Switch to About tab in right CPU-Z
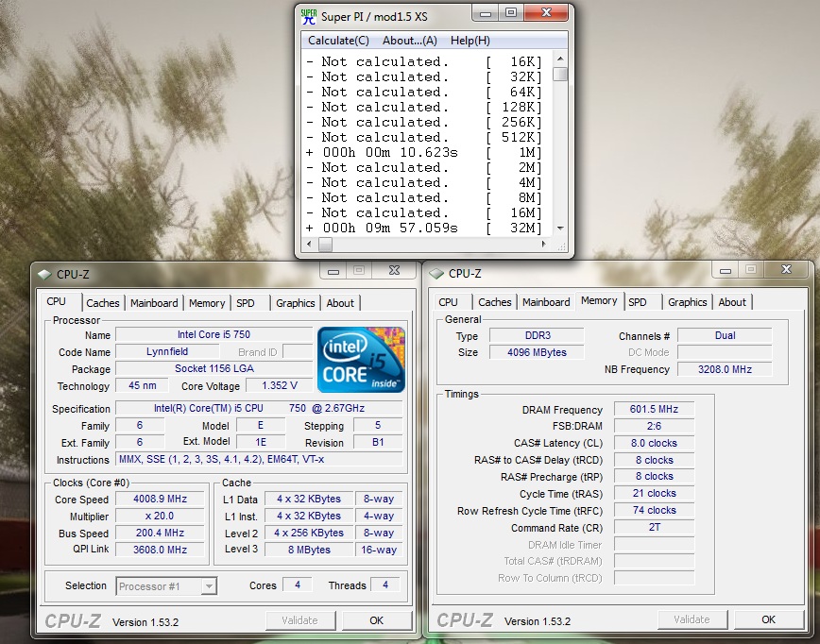This screenshot has height=644, width=820. tap(732, 302)
